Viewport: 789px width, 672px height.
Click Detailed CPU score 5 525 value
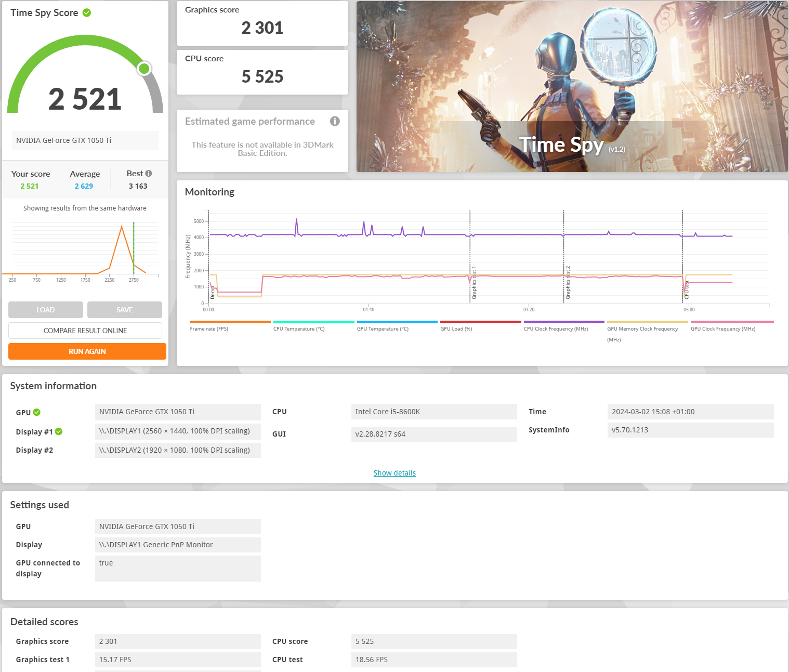coord(434,641)
